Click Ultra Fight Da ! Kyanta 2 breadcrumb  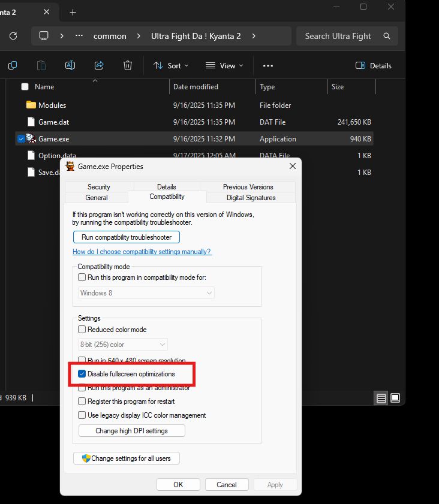(x=196, y=36)
